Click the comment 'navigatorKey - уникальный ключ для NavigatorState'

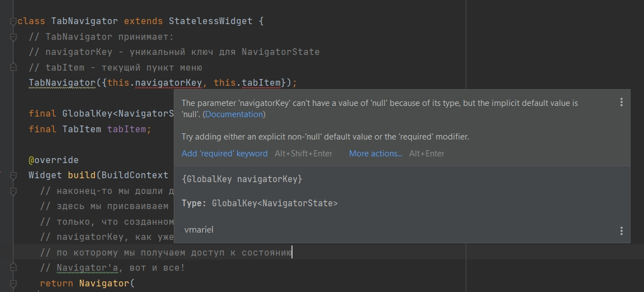pos(174,52)
